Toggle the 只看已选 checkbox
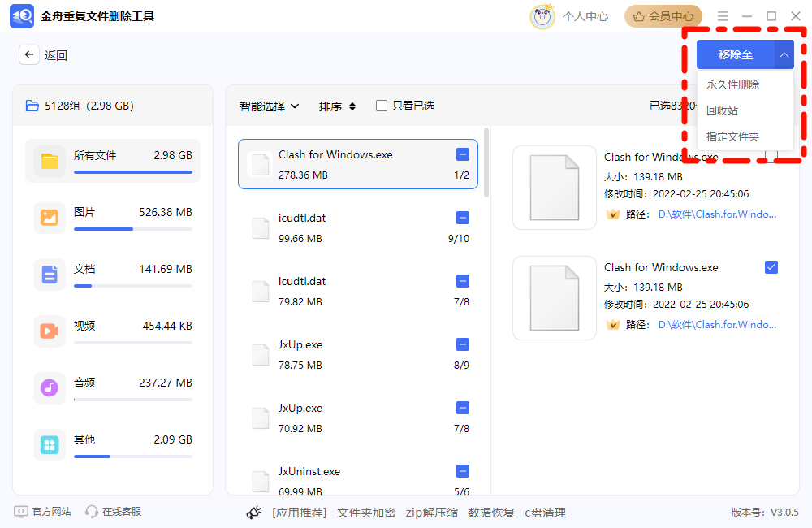Image resolution: width=812 pixels, height=528 pixels. click(x=382, y=106)
